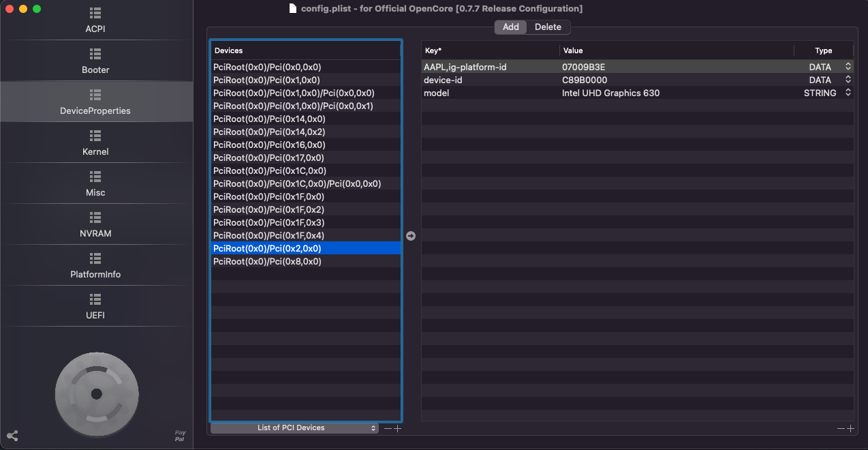Open the Booter section

(x=95, y=61)
